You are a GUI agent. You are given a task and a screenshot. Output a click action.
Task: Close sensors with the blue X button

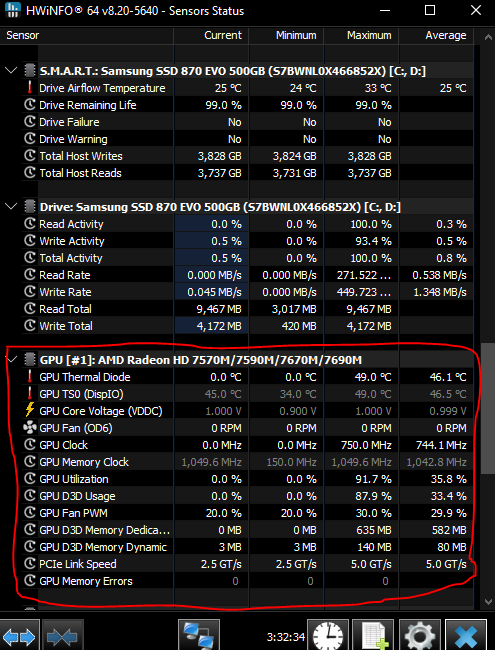466,635
